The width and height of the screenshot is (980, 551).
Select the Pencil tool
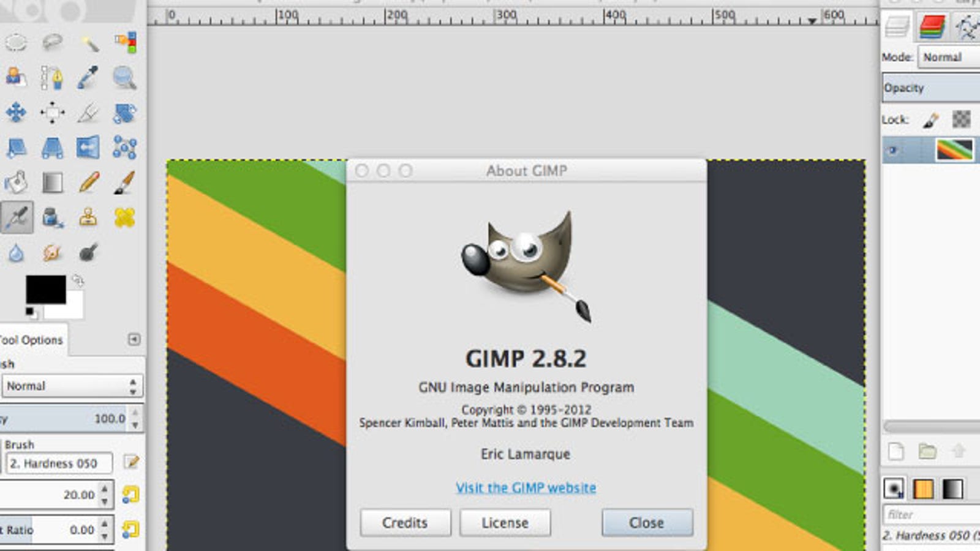(89, 182)
